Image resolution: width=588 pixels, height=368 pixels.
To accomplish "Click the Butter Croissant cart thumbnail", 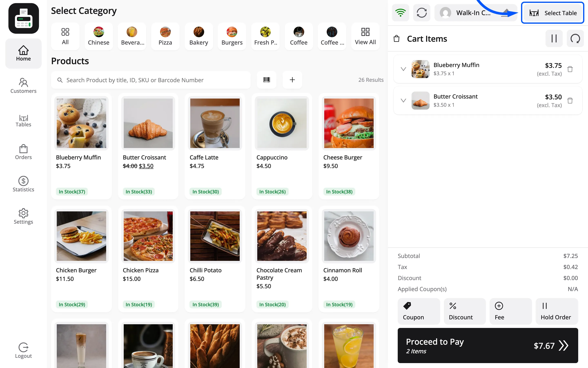I will pyautogui.click(x=420, y=101).
